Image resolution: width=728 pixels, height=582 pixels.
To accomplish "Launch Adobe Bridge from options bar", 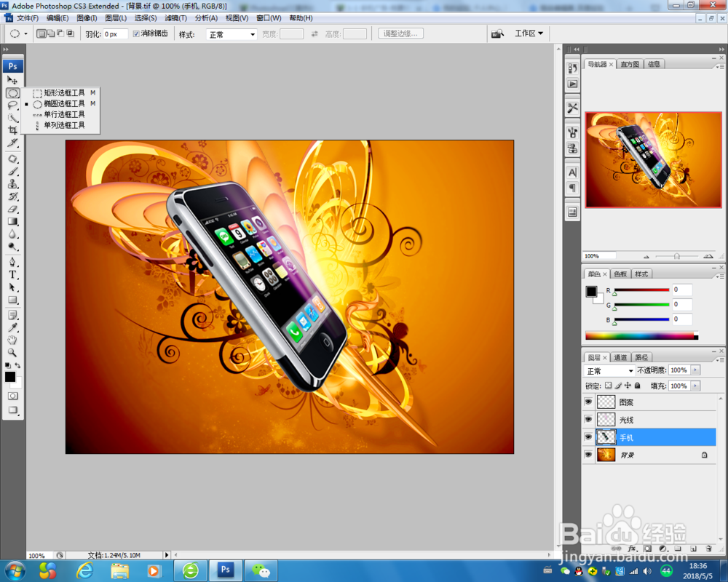I will [497, 34].
